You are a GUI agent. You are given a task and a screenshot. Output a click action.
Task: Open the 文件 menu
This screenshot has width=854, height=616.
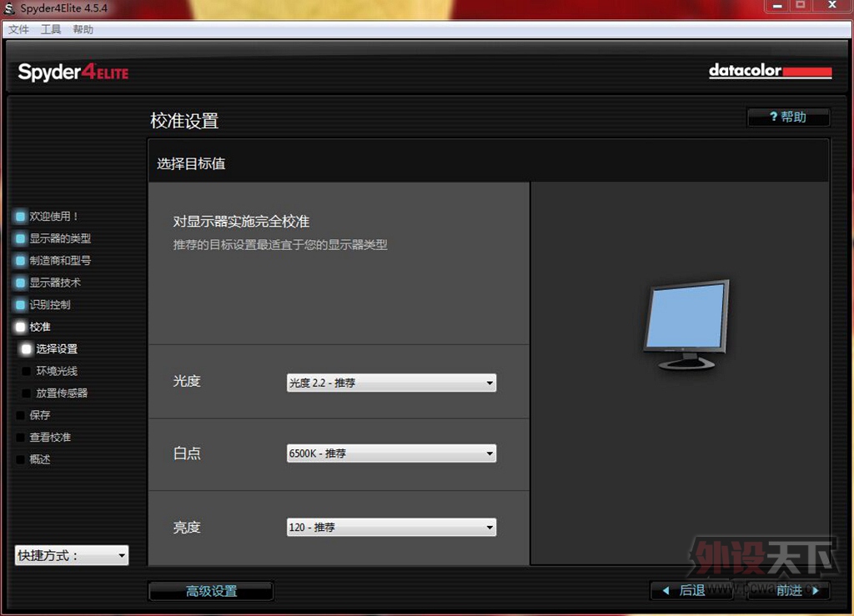(x=18, y=29)
